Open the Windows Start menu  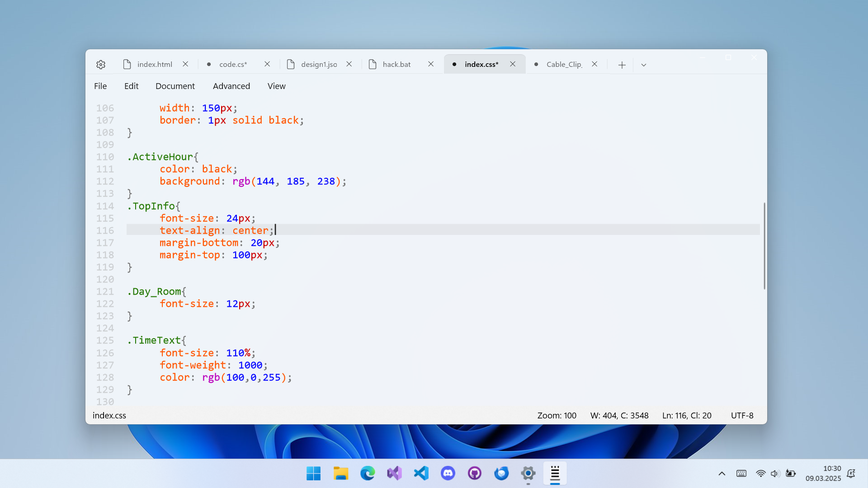point(313,474)
